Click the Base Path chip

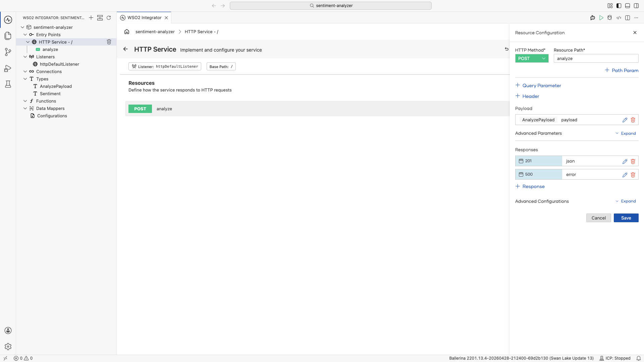click(x=221, y=66)
